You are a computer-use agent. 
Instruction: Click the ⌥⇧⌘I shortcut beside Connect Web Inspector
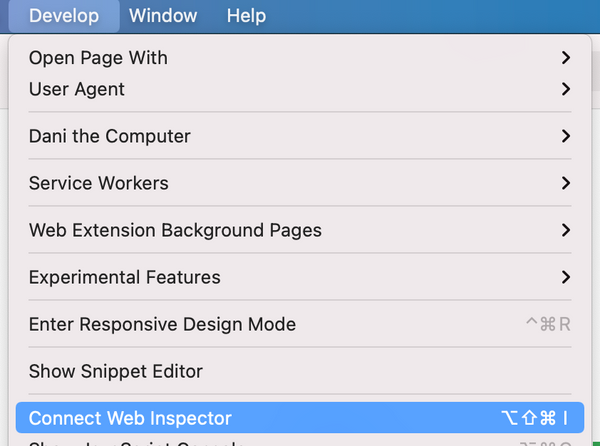point(534,418)
